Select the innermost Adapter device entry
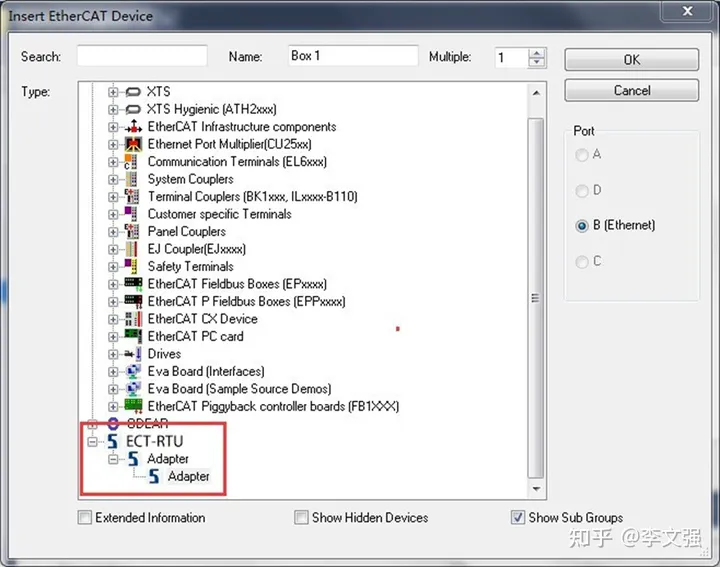 (188, 476)
